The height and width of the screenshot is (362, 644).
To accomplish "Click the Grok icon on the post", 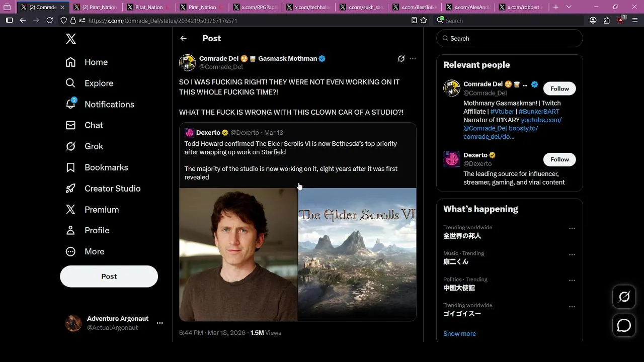I will pyautogui.click(x=401, y=59).
